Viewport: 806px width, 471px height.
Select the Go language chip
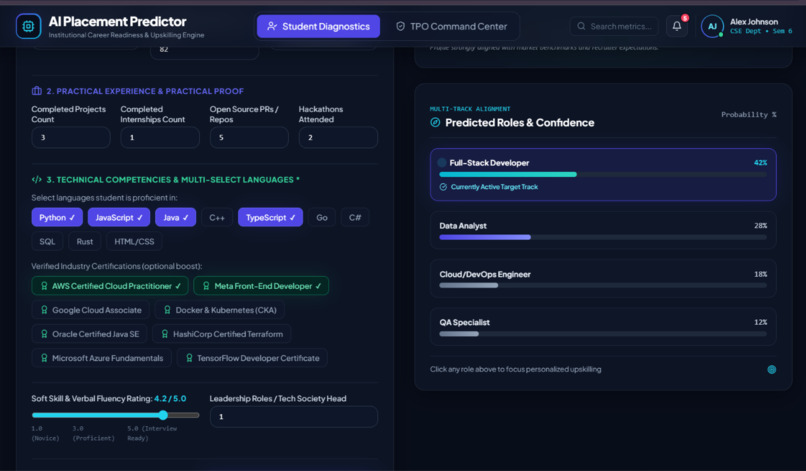click(322, 218)
